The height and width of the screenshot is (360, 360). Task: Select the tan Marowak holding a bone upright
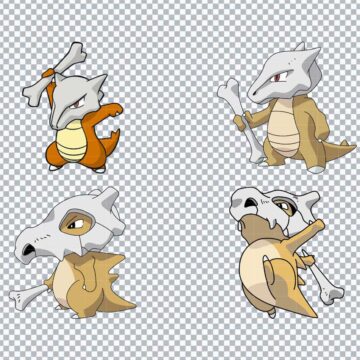287,107
